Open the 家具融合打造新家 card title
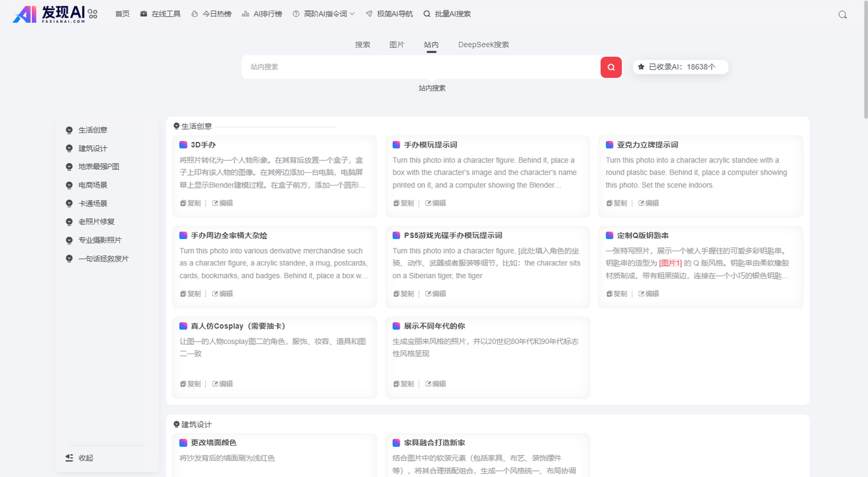 pyautogui.click(x=434, y=443)
